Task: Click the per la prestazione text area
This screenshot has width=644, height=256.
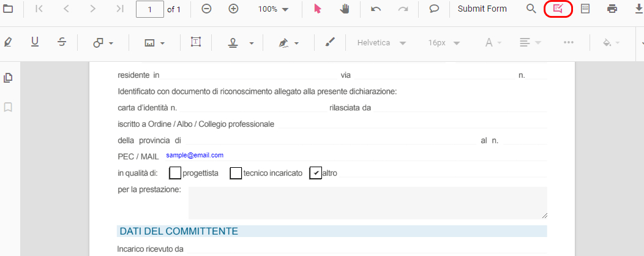Action: [x=367, y=203]
